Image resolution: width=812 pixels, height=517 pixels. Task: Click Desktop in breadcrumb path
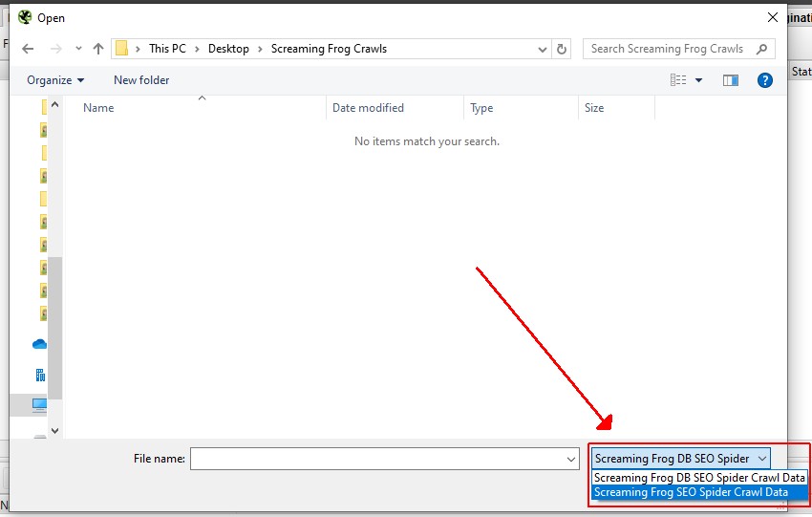228,49
